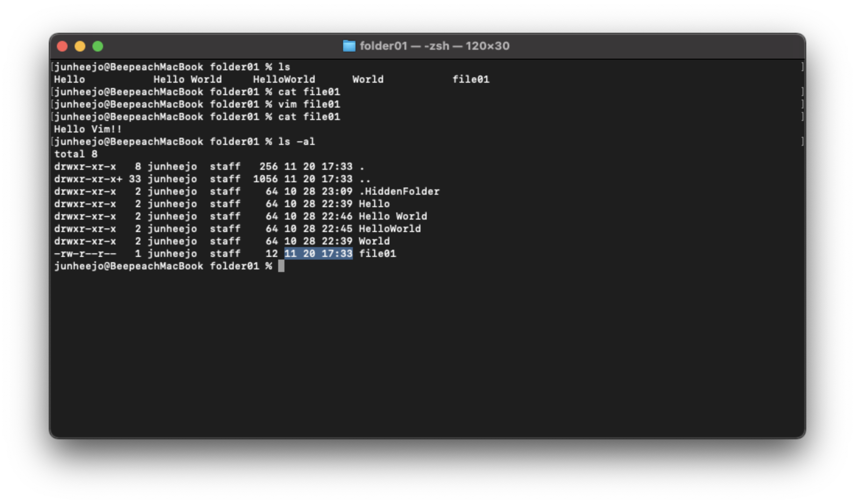Click the drwxr-xr-x+ permissions entry
The width and height of the screenshot is (855, 504).
click(x=88, y=179)
